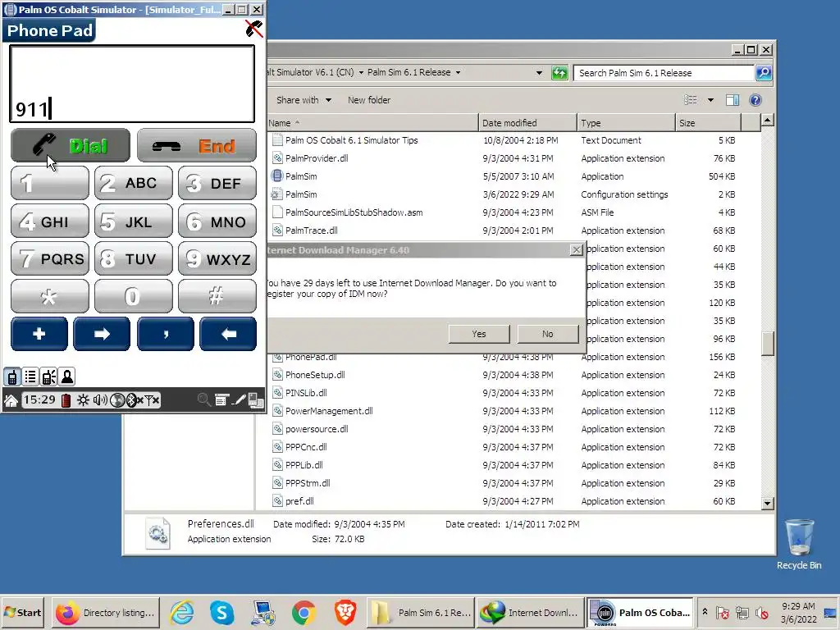Viewport: 840px width, 630px height.
Task: Click the magnifier search icon in Explorer
Action: click(764, 73)
